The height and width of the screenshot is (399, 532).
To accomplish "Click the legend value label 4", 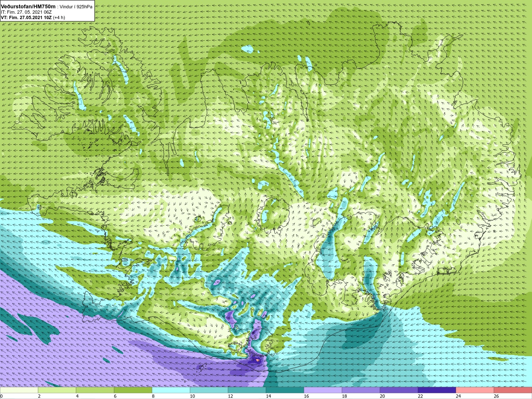I will coord(77,396).
